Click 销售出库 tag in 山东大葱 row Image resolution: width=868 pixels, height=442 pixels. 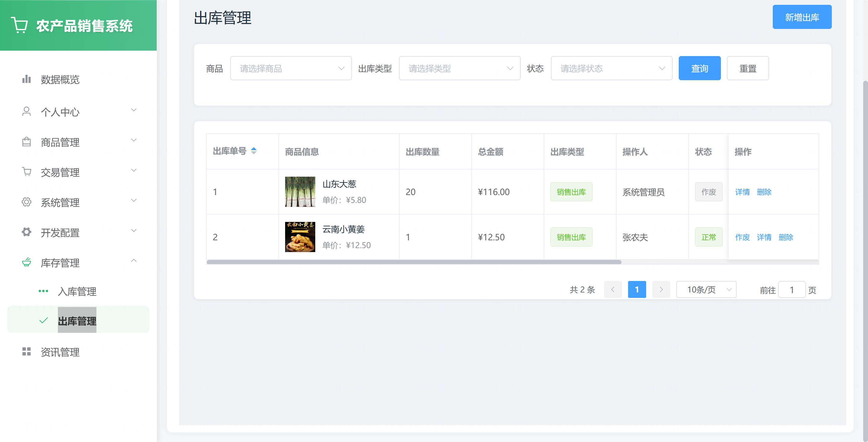[571, 192]
